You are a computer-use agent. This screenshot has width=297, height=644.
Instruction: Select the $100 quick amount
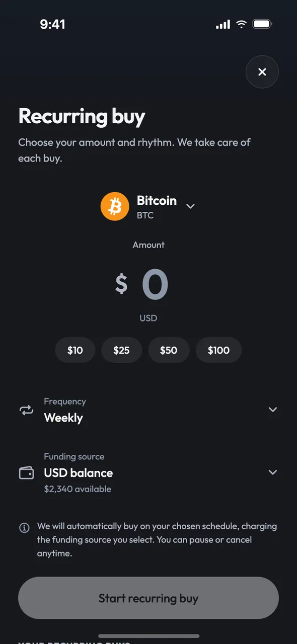pos(218,350)
